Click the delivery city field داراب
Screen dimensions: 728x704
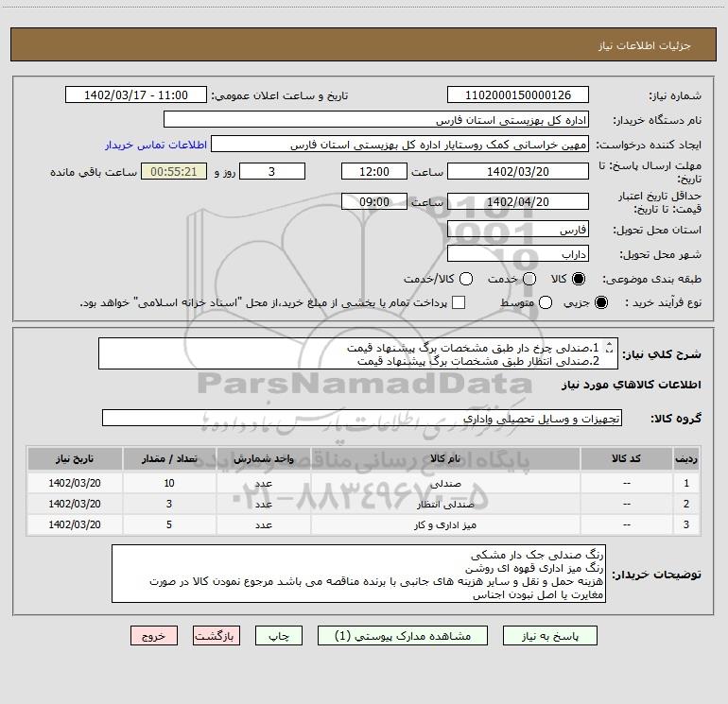tap(518, 254)
